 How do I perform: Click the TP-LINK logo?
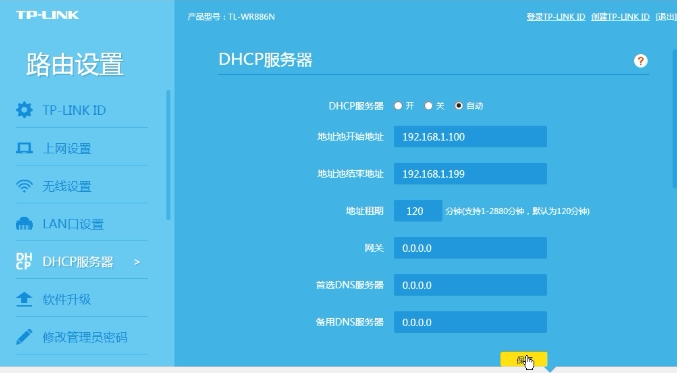tap(47, 15)
